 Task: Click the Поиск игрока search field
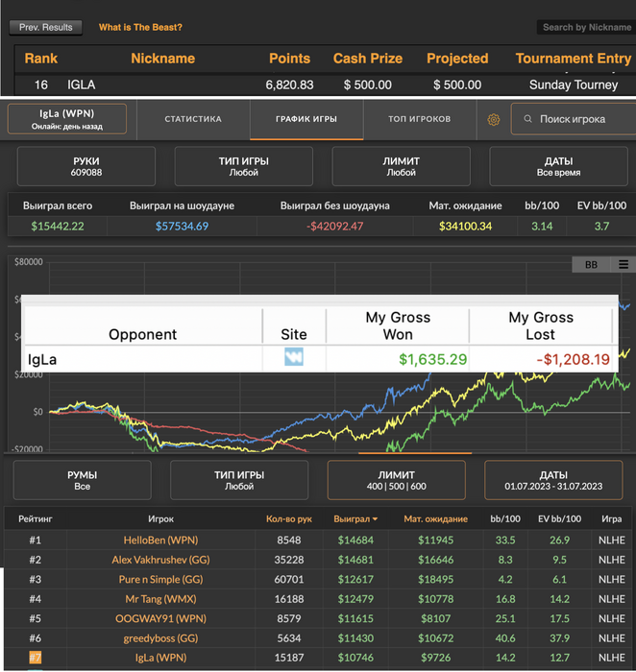(574, 119)
